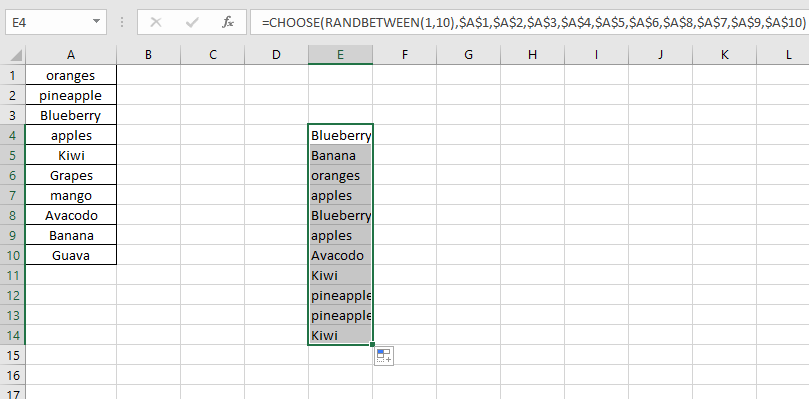Click the formula bar options dots handle
Screen dimensions: 809x399
point(122,22)
